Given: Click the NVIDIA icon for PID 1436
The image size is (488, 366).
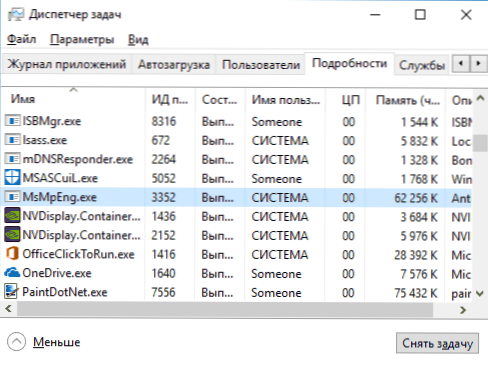Looking at the screenshot, I should [x=12, y=215].
